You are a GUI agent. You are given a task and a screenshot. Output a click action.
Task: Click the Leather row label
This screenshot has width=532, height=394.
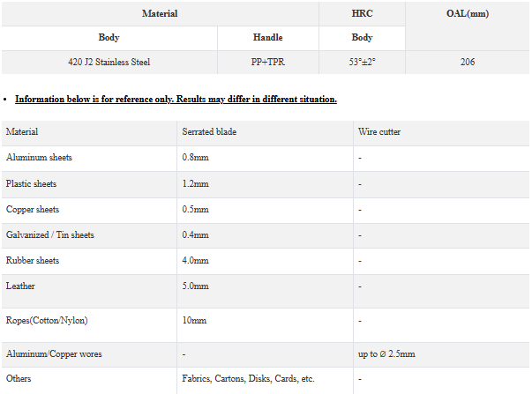pos(20,286)
